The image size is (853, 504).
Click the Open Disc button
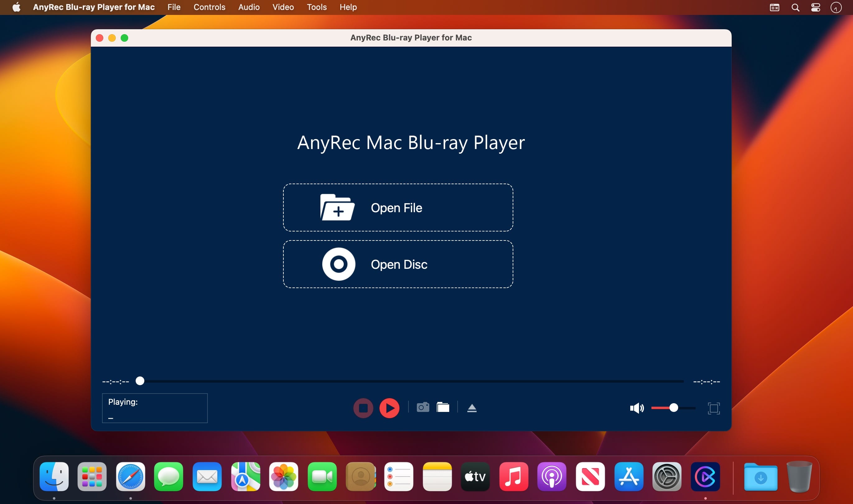[398, 264]
